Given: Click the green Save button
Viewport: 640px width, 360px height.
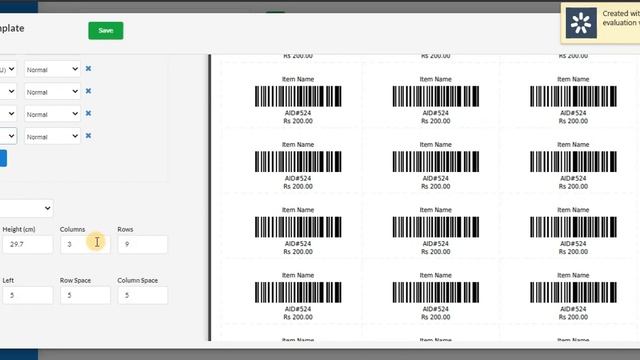Looking at the screenshot, I should coord(106,31).
